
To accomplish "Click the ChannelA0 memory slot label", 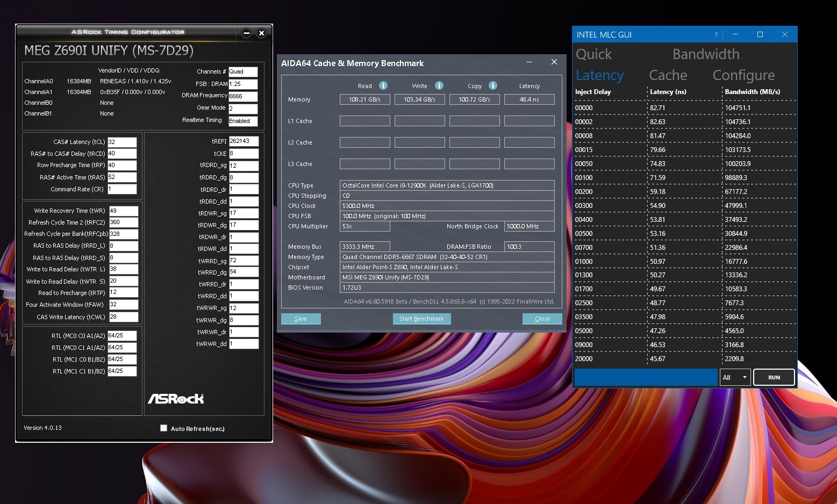I will [x=39, y=81].
